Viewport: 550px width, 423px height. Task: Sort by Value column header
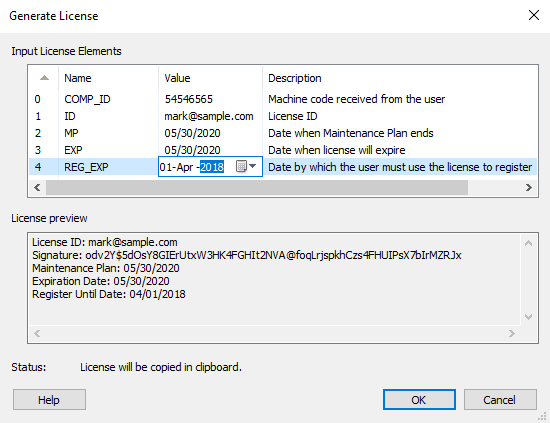point(210,78)
